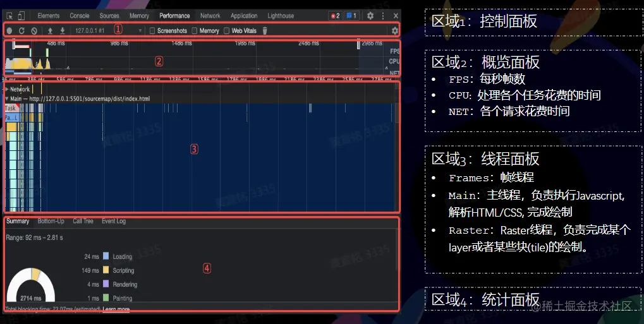Click the 1486 ms overview time marker
Image resolution: width=644 pixels, height=324 pixels.
(x=182, y=43)
